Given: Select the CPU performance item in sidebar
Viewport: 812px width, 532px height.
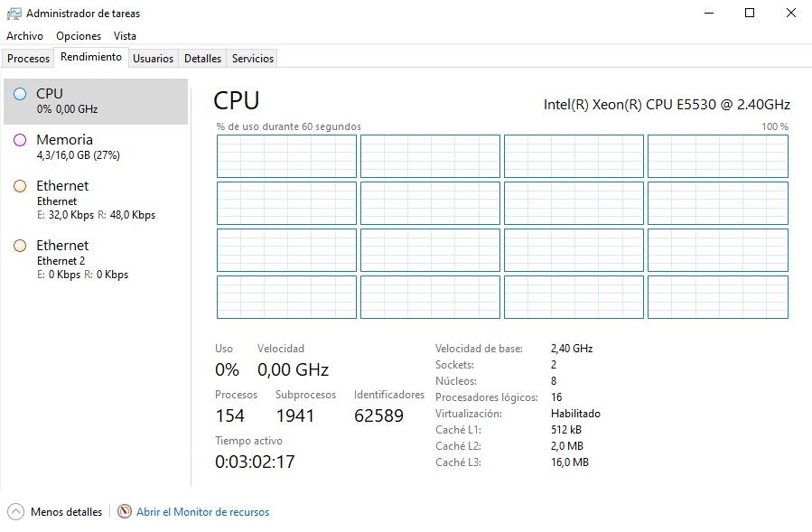Looking at the screenshot, I should tap(95, 101).
